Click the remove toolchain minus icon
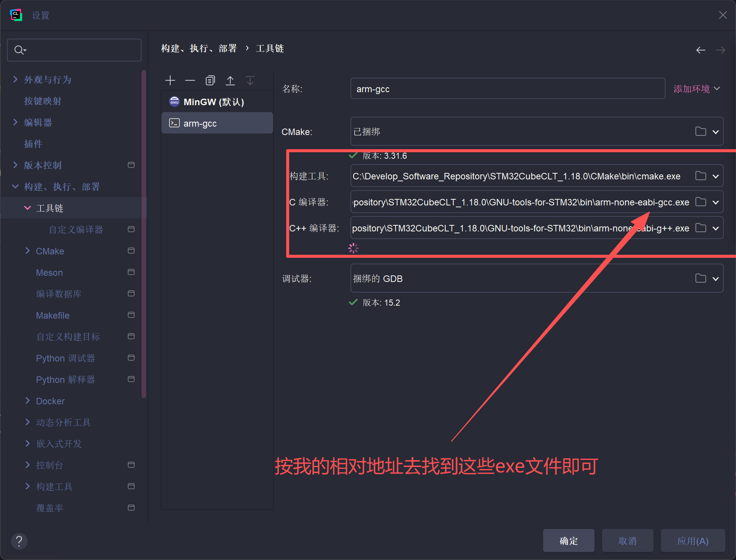This screenshot has width=736, height=560. pyautogui.click(x=190, y=80)
